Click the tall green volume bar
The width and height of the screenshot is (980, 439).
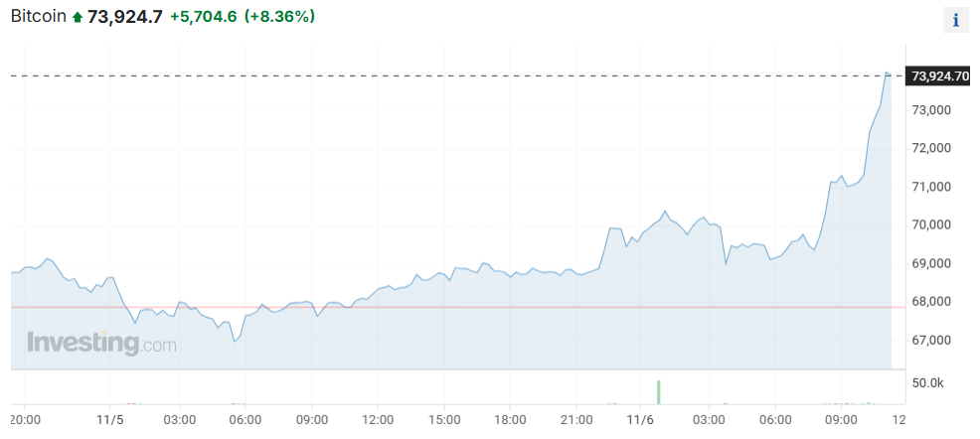(658, 392)
